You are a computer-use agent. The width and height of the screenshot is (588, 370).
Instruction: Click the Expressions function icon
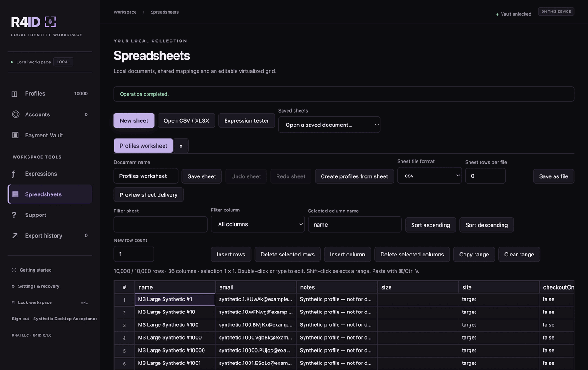[14, 174]
